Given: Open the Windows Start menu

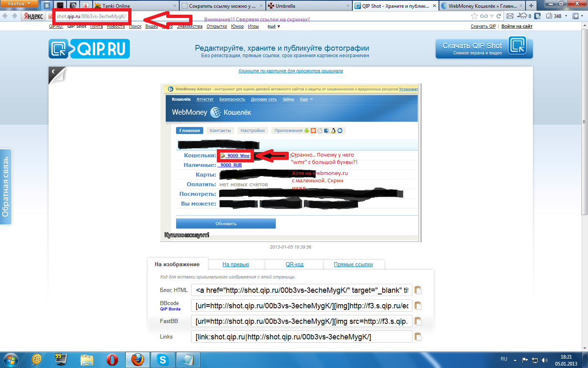Looking at the screenshot, I should pos(11,360).
